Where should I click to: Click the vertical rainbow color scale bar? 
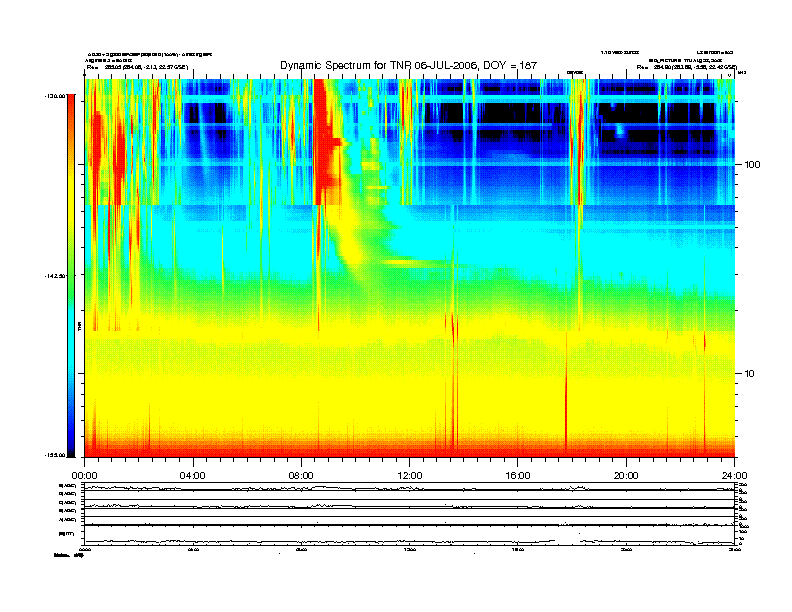71,275
